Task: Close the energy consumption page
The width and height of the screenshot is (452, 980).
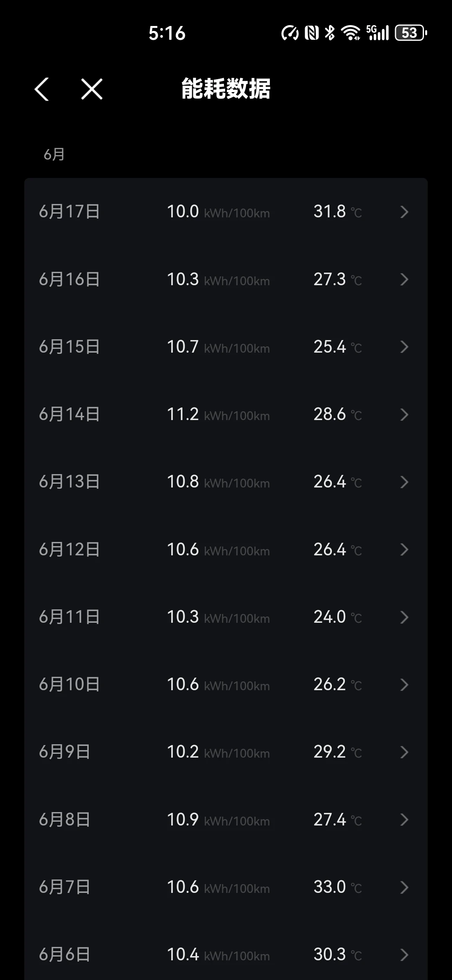Action: pos(92,89)
